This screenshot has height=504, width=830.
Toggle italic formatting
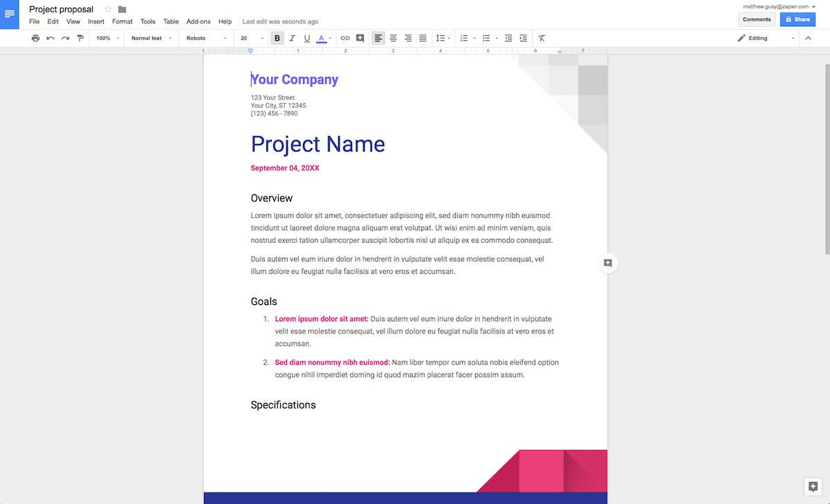[x=291, y=38]
